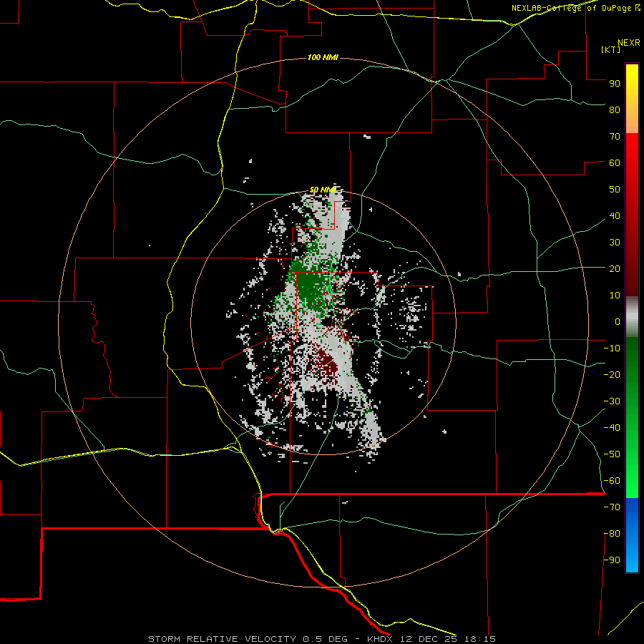
Task: Click the "NEXR" label above the scale
Action: (629, 43)
